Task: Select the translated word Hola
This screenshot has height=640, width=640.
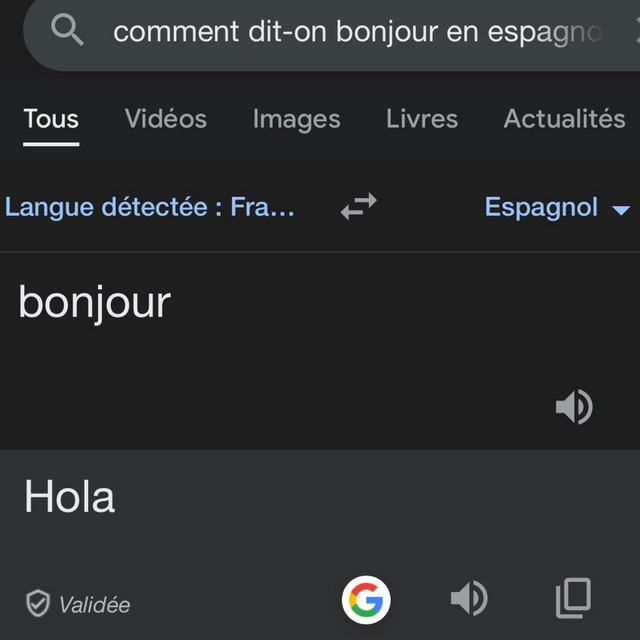Action: tap(69, 496)
